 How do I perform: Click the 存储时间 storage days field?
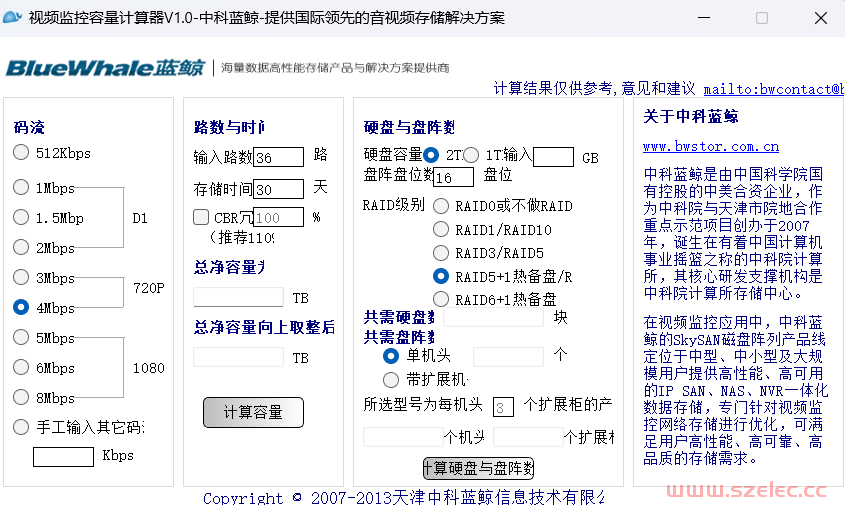[279, 189]
